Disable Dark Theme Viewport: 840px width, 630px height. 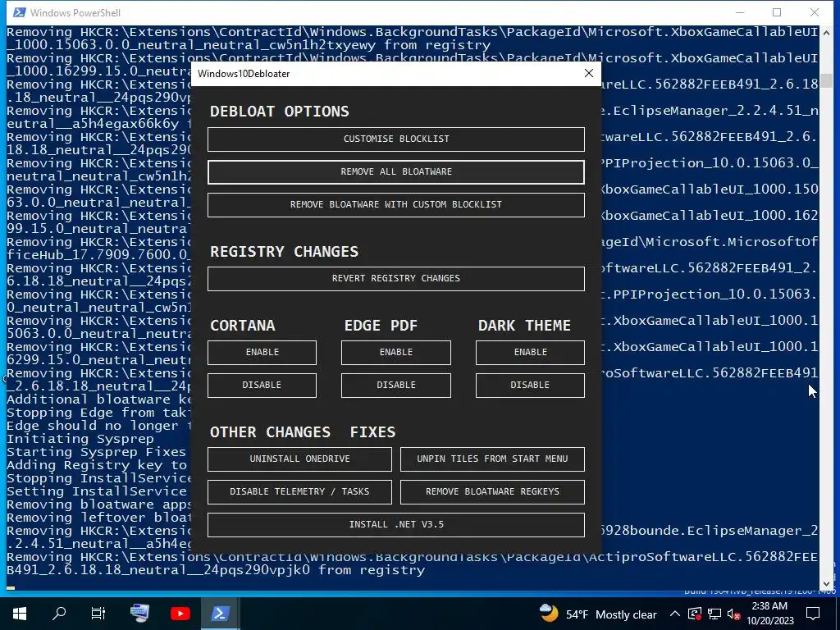point(530,386)
